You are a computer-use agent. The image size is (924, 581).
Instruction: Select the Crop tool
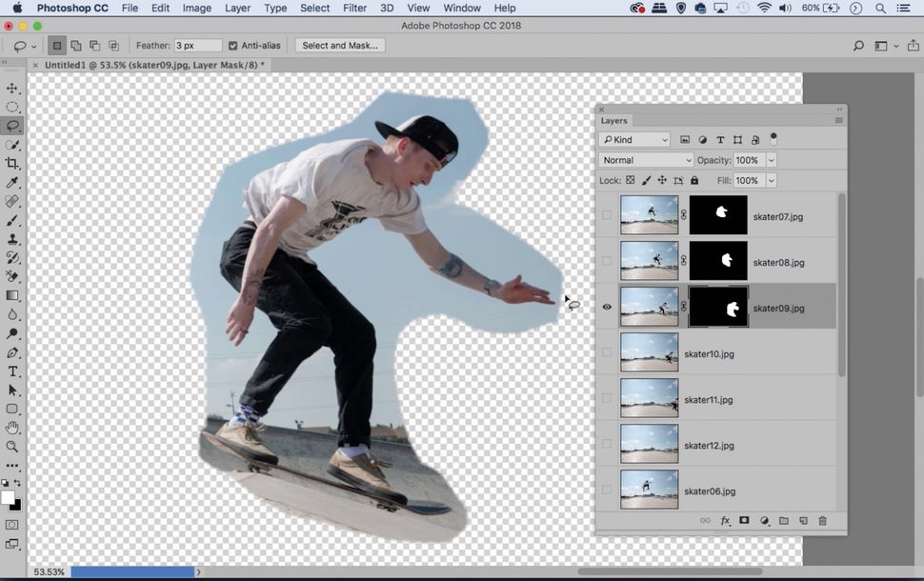(12, 162)
